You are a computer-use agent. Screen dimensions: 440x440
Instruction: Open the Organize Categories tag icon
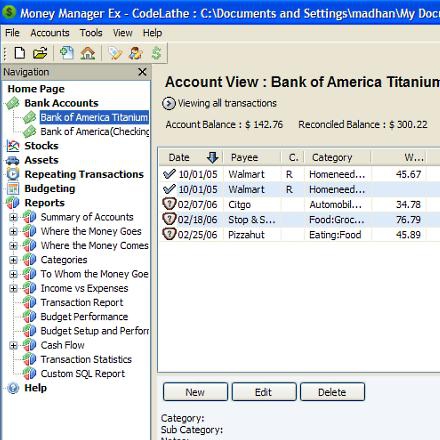(x=115, y=53)
